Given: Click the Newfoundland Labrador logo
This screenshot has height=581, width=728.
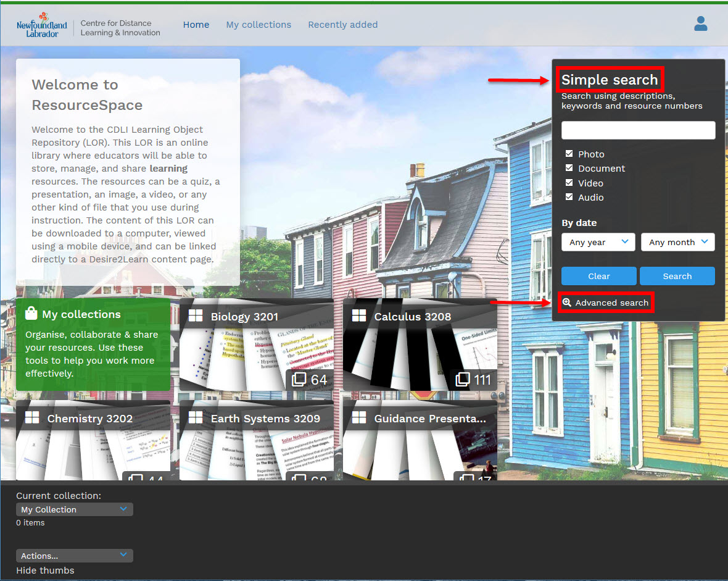Looking at the screenshot, I should [x=42, y=25].
